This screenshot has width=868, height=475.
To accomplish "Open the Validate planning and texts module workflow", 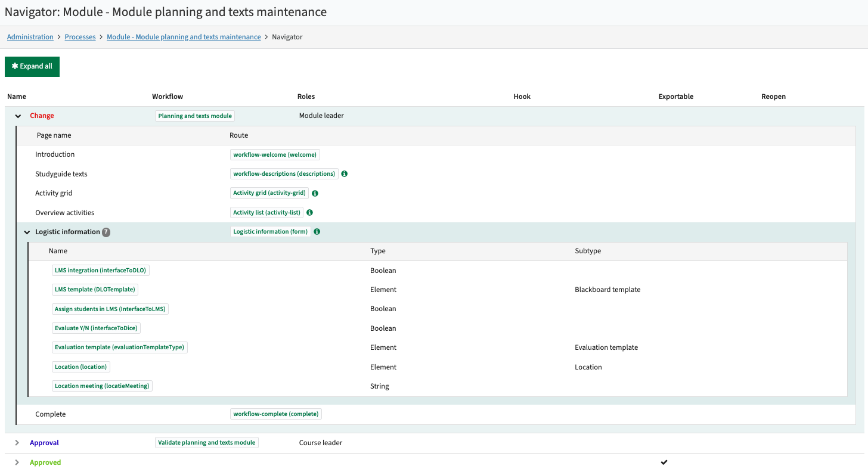I will click(x=207, y=443).
